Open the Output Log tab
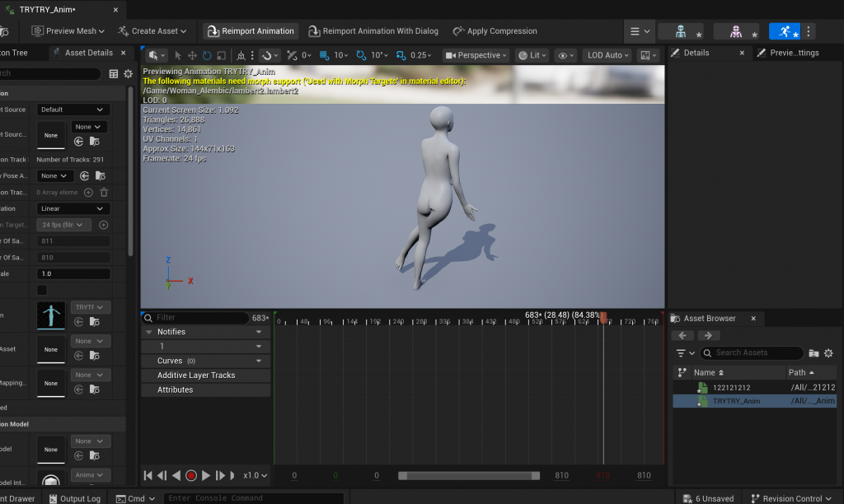This screenshot has width=844, height=504. click(75, 498)
